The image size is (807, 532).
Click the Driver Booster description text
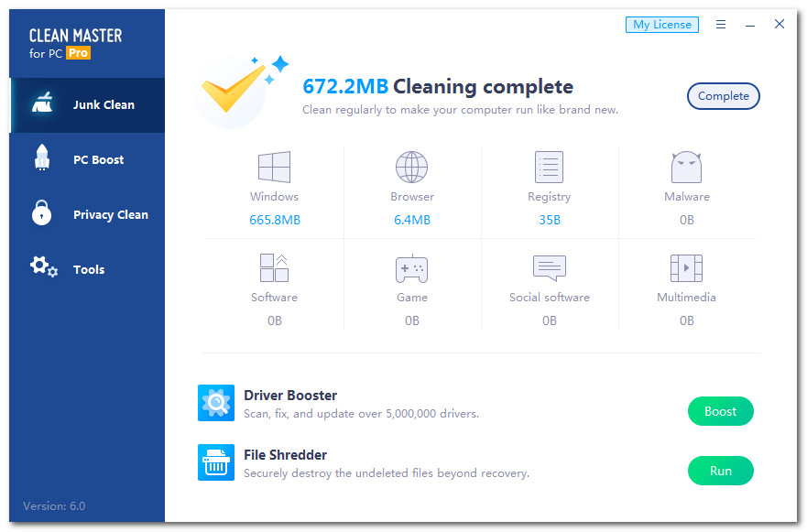point(361,414)
